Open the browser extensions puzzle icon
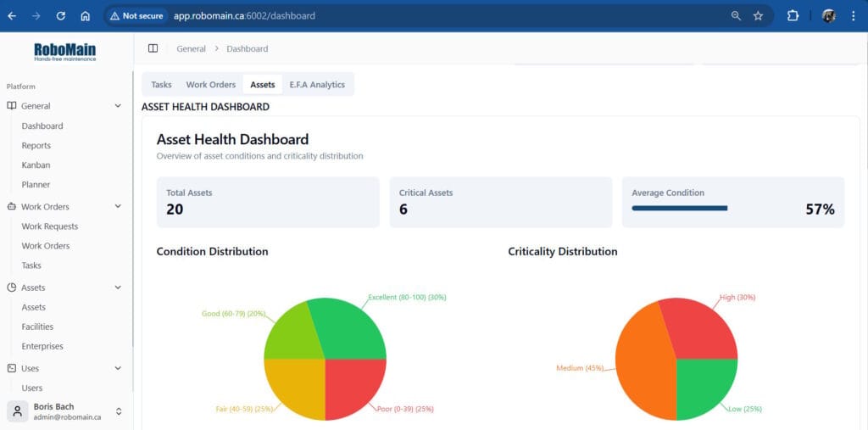Screen dimensions: 868x430 point(793,15)
